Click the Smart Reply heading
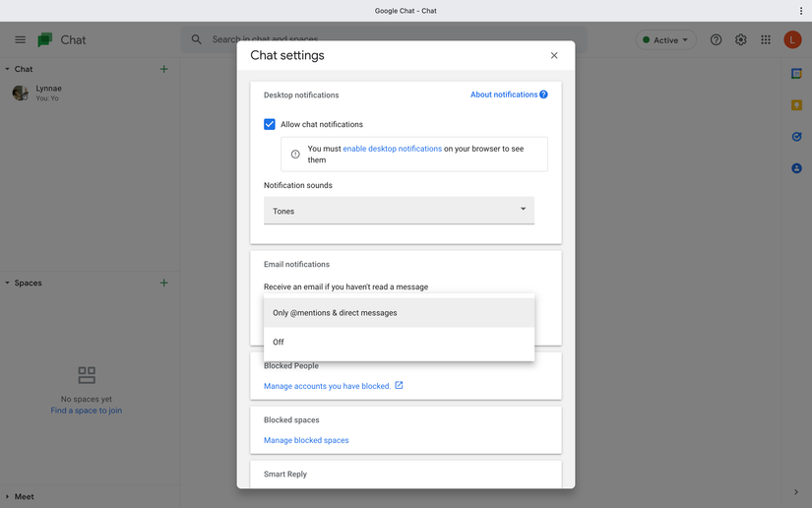812x508 pixels. point(285,474)
